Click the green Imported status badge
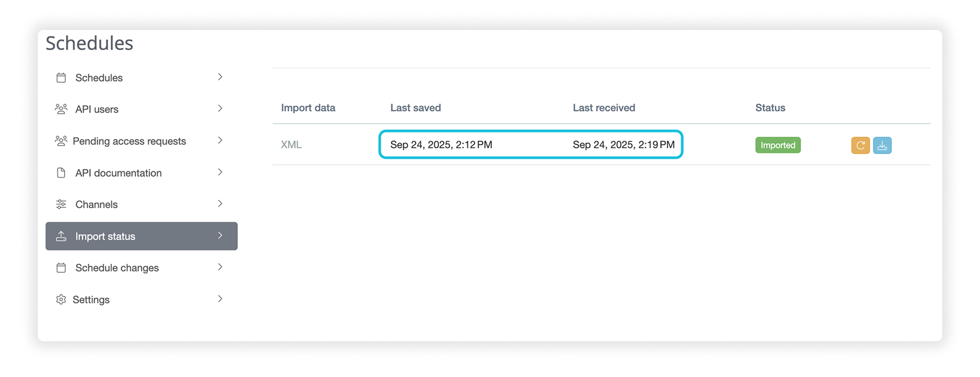 click(778, 145)
